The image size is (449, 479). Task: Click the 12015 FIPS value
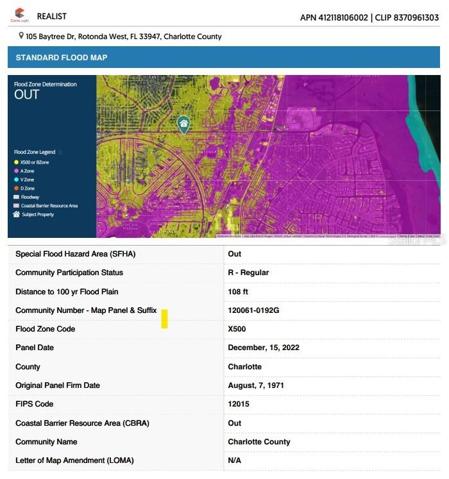point(238,404)
